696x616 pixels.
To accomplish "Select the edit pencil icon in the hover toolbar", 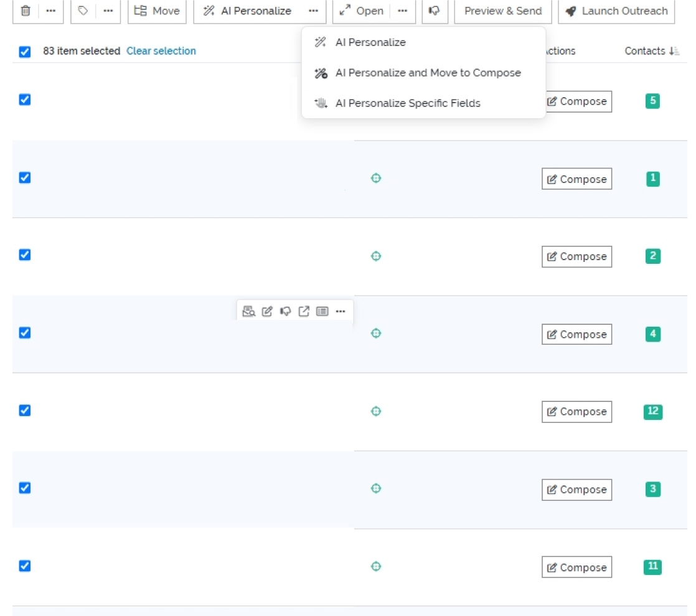I will (x=267, y=311).
